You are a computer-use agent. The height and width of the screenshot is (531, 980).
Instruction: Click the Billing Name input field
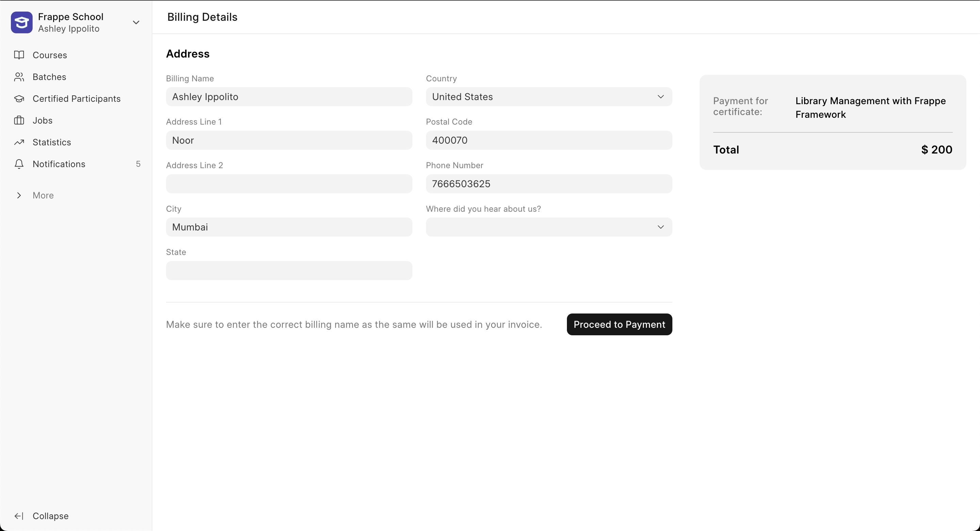pos(289,97)
